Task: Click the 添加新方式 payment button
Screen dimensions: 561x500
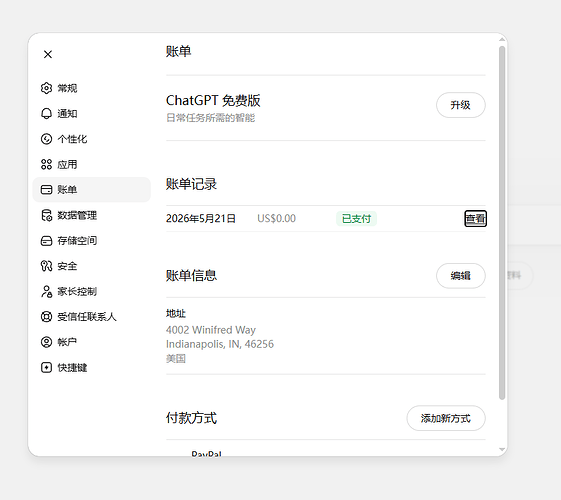Action: (x=446, y=418)
